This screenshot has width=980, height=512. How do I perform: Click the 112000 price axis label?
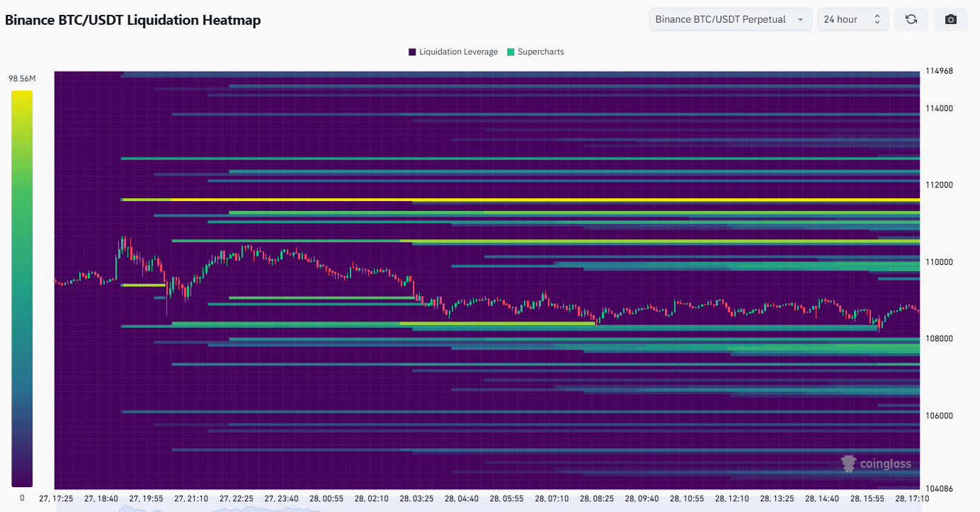[938, 185]
